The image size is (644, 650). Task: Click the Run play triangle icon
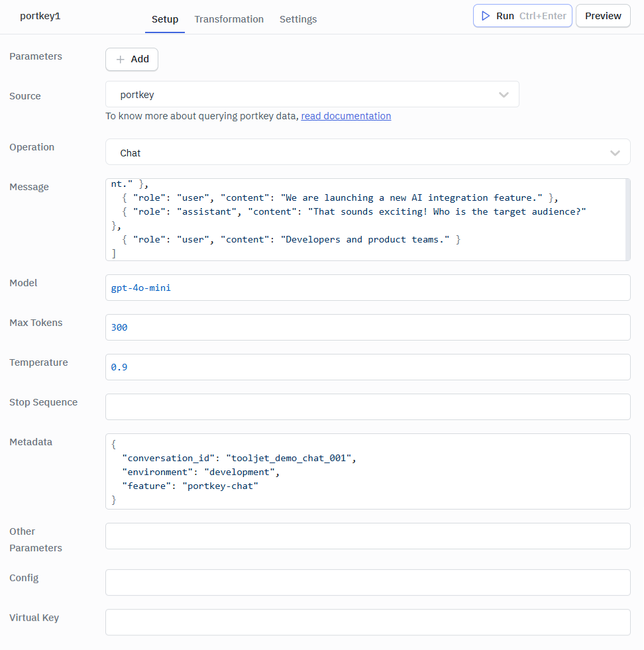485,16
